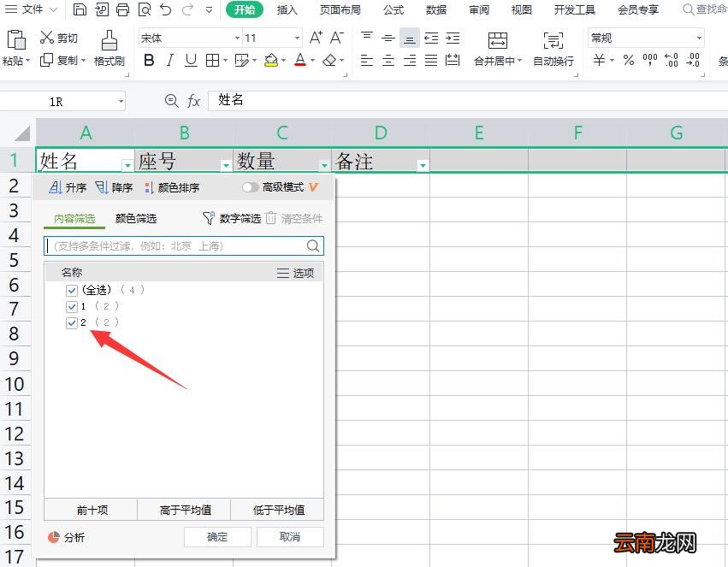Expand the Name Box dropdown arrow
Image resolution: width=728 pixels, height=567 pixels.
coord(121,101)
